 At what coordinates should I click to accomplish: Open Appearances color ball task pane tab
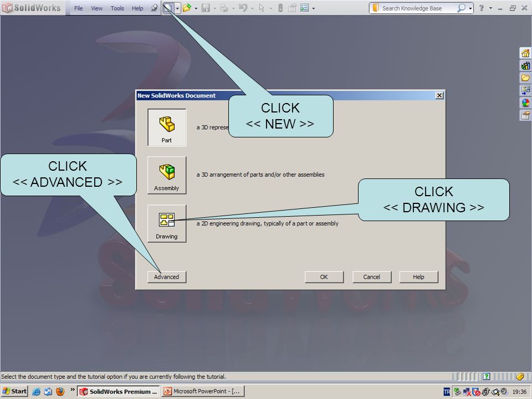click(x=525, y=103)
